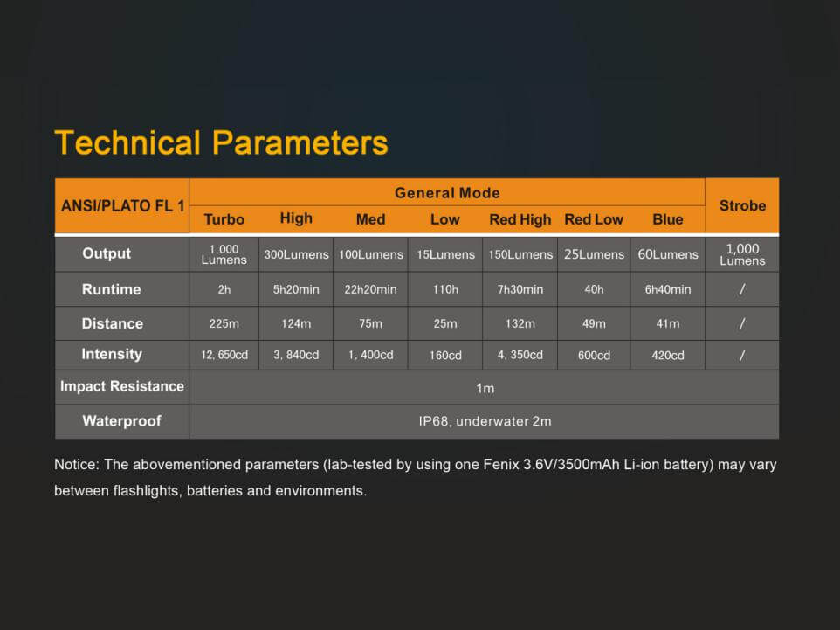The image size is (840, 630).
Task: Select the Turbo column header
Action: [x=224, y=219]
